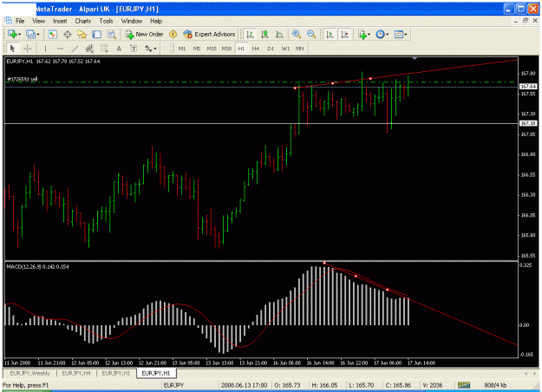Screen dimensions: 542x392
Task: Open the Profiles icon
Action: [x=30, y=34]
